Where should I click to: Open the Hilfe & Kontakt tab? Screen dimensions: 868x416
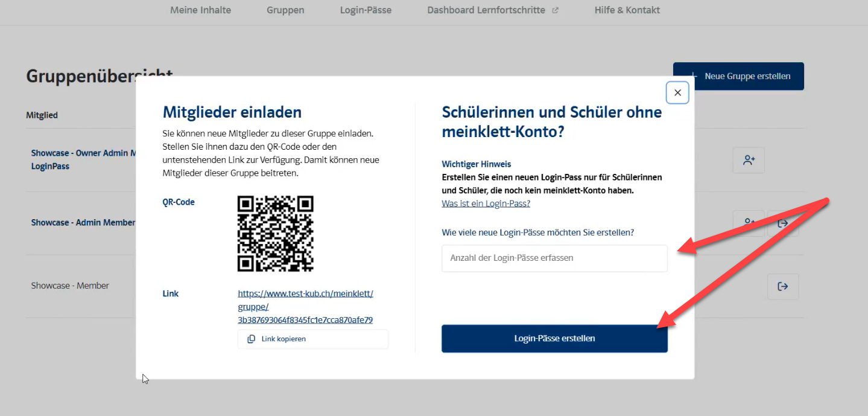coord(627,10)
